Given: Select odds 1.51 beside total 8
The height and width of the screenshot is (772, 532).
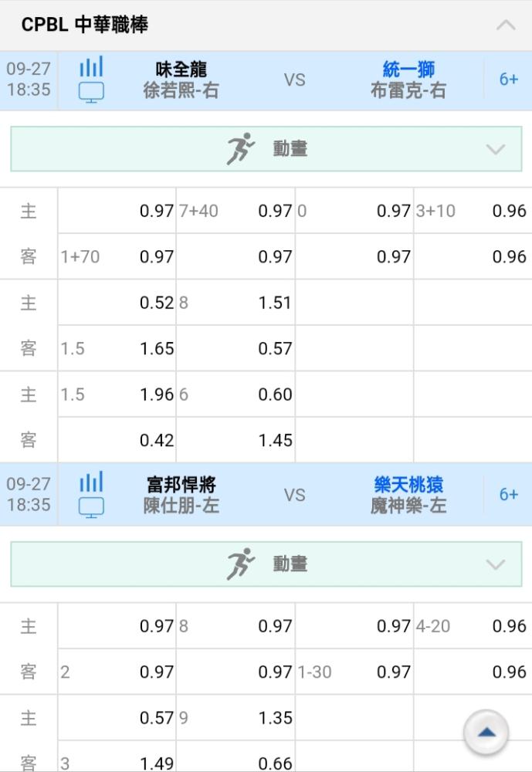Looking at the screenshot, I should coord(275,303).
